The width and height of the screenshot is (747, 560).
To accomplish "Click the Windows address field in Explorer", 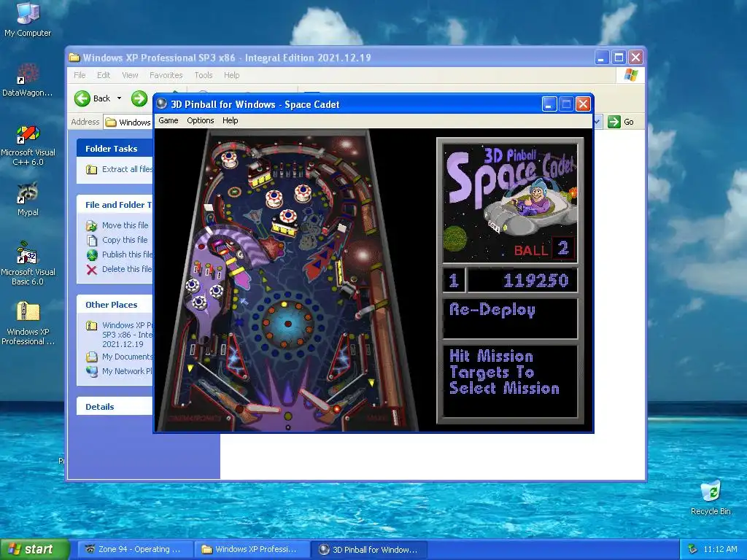I will click(x=128, y=122).
